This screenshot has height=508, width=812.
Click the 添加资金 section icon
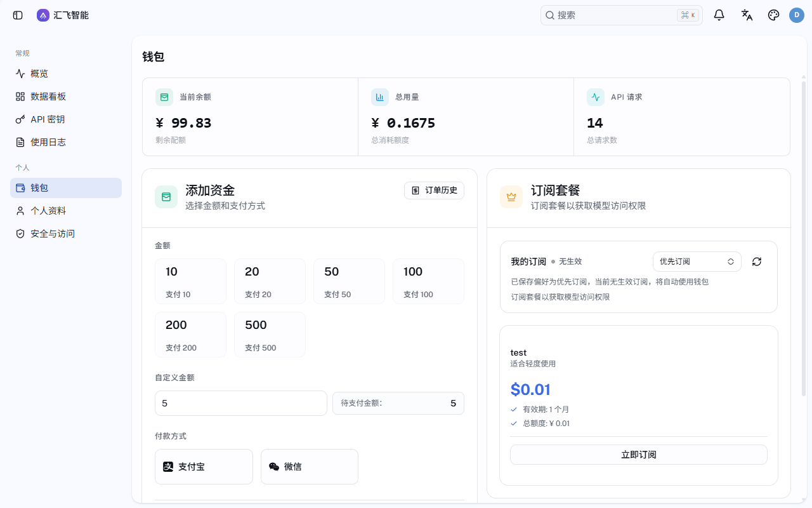click(x=166, y=197)
